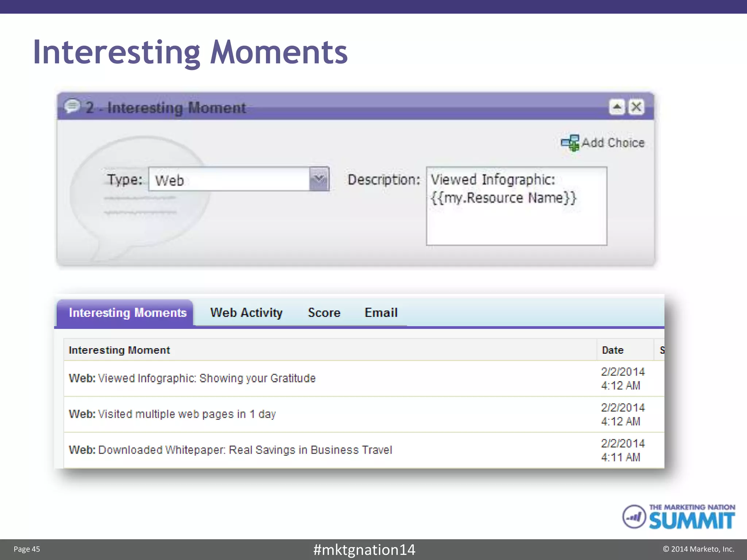This screenshot has height=560, width=747.
Task: Select row Downloaded Whitepaper: Real Savings in Business Travel
Action: [x=364, y=450]
